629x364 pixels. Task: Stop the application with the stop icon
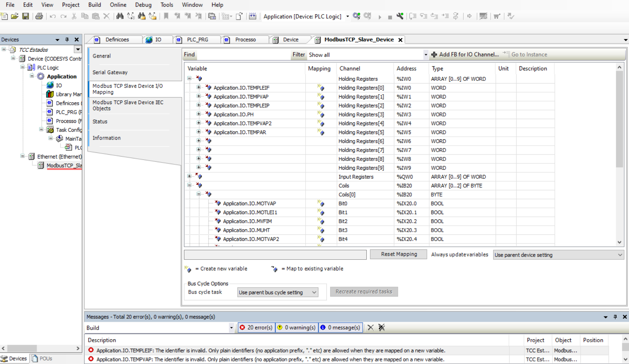point(390,16)
